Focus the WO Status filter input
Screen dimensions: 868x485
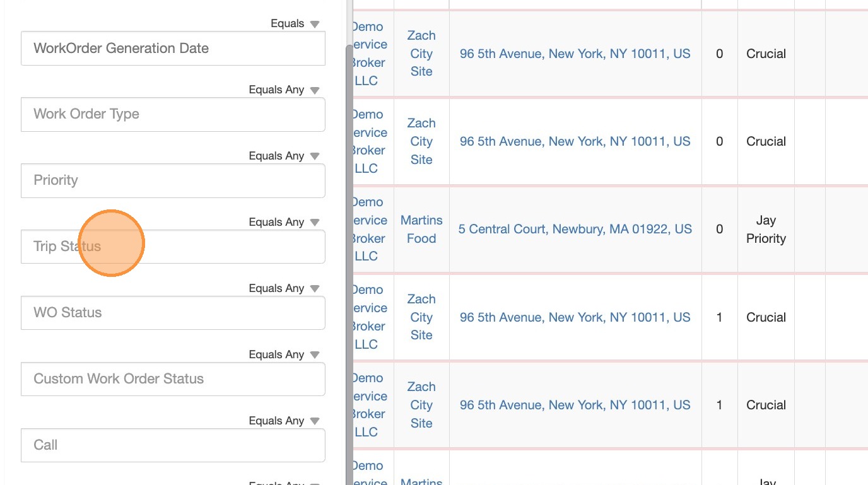tap(173, 313)
